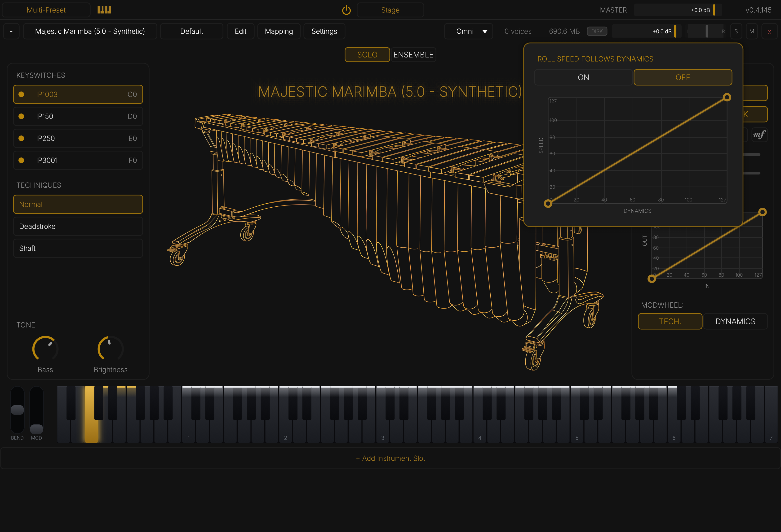Click the BEND pitch wheel
The image size is (781, 532).
[18, 410]
